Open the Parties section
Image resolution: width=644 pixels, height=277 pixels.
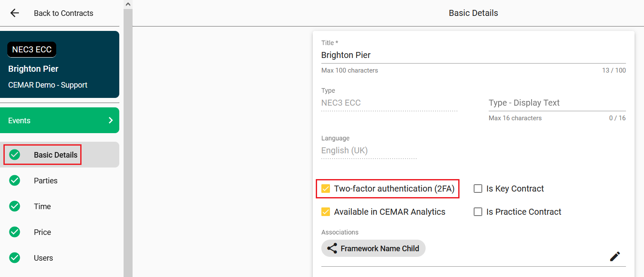45,181
